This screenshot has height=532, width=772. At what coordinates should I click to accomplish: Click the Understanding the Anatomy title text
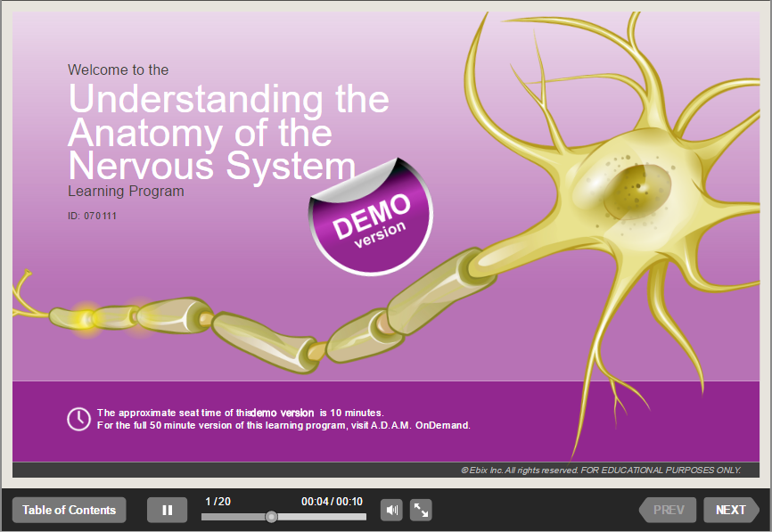pyautogui.click(x=228, y=132)
